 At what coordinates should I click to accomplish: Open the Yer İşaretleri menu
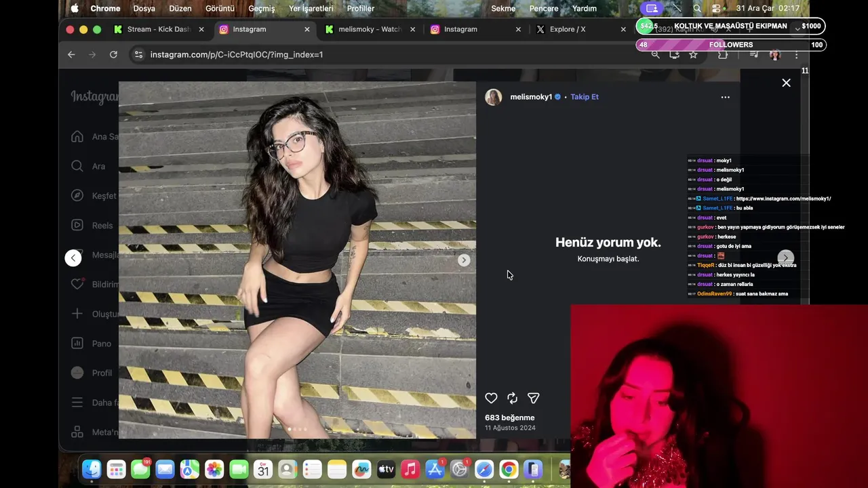[311, 8]
